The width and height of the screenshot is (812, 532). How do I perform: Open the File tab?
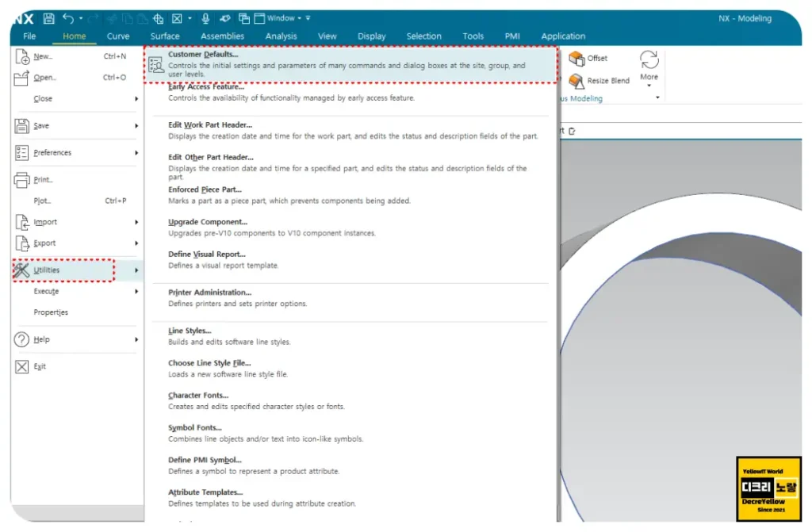click(29, 36)
